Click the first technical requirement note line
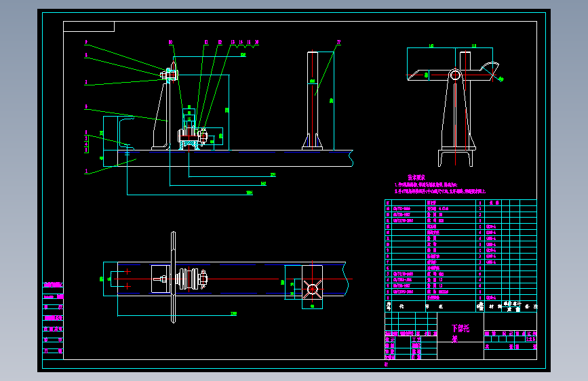This screenshot has width=588, height=381. (426, 185)
